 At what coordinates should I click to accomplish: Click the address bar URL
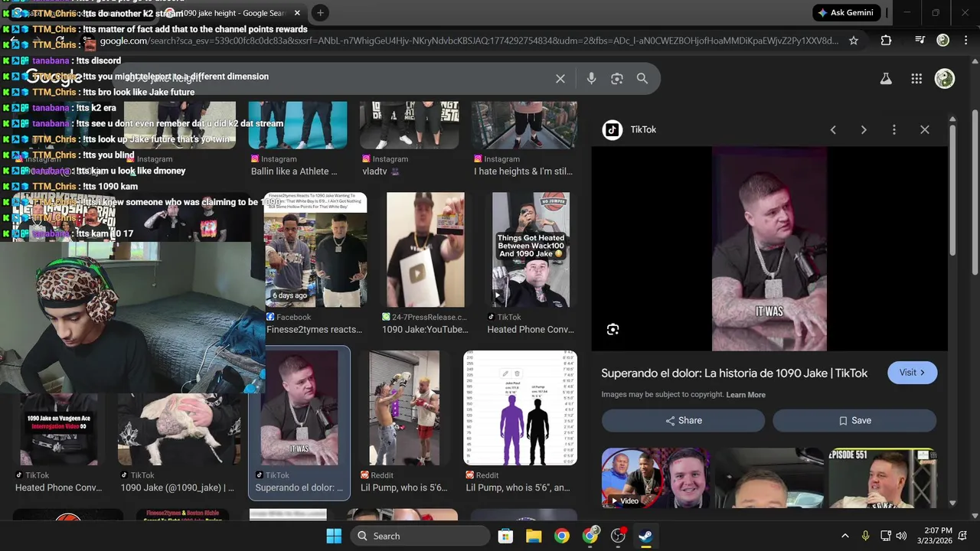[x=469, y=41]
